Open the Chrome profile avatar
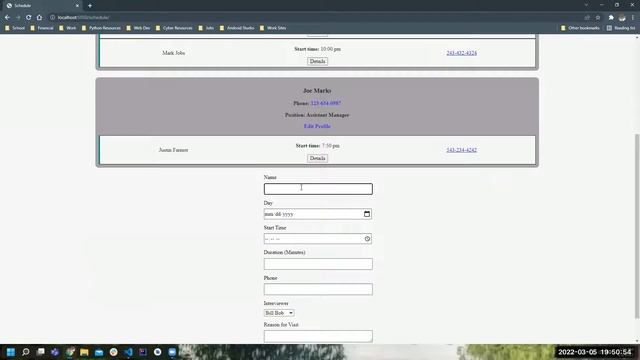The width and height of the screenshot is (640, 360). [622, 18]
